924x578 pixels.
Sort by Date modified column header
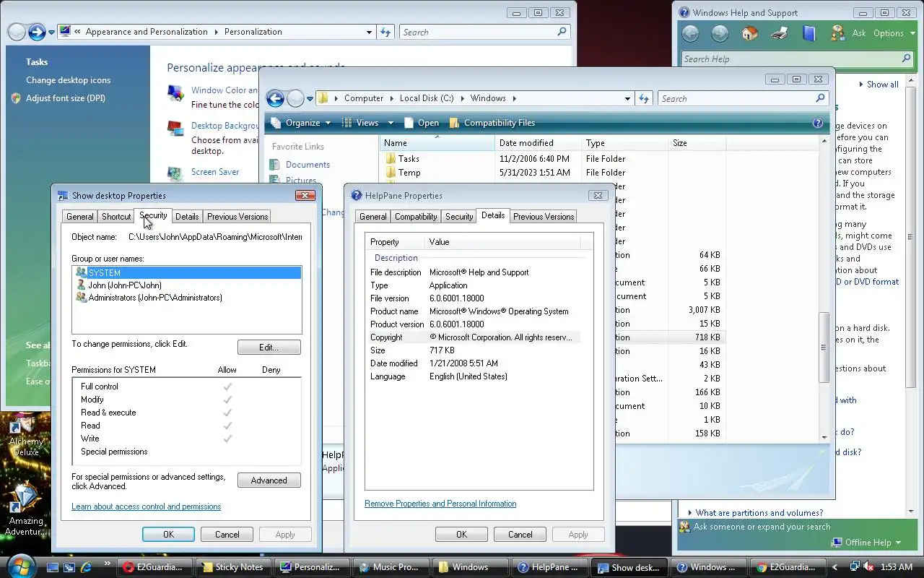[539, 143]
